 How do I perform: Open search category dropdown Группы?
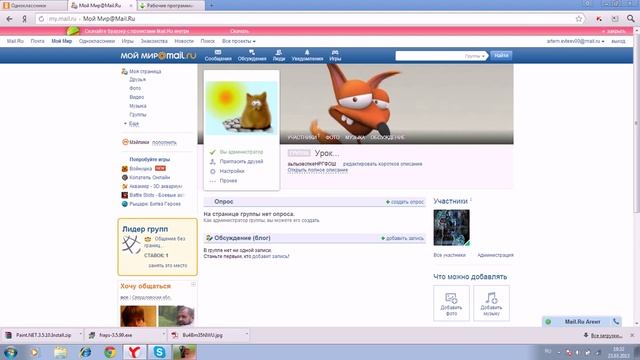click(475, 56)
